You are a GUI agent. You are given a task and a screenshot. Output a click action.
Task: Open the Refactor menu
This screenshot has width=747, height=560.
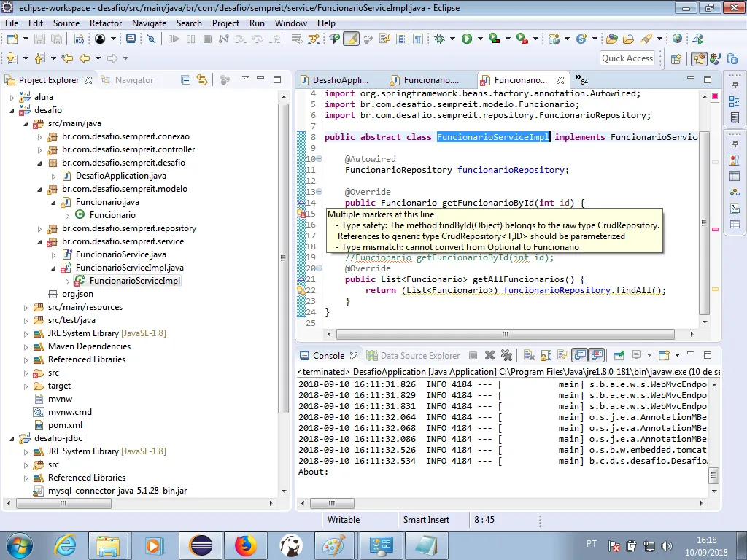106,23
